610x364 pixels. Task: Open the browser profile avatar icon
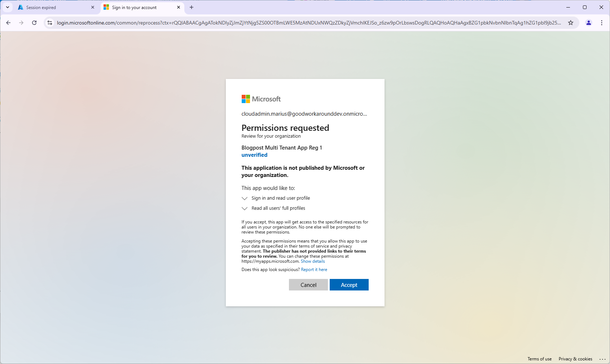point(589,23)
